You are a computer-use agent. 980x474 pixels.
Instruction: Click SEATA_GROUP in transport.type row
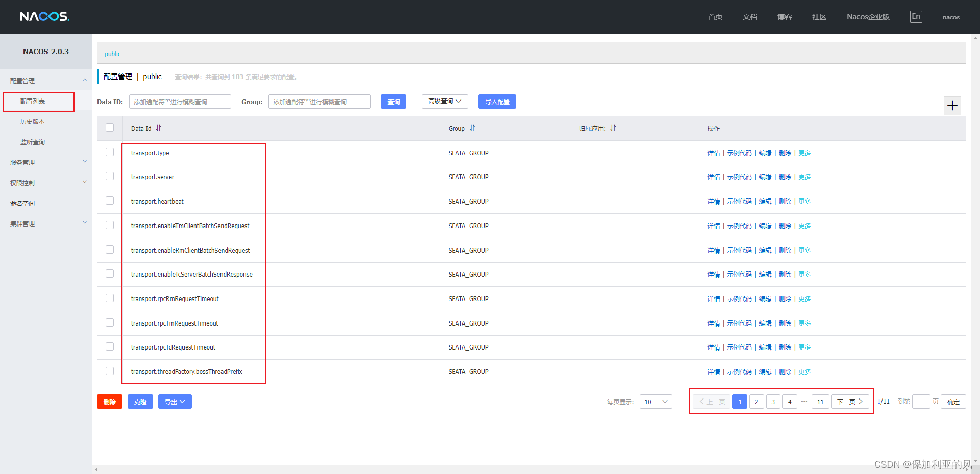(469, 153)
